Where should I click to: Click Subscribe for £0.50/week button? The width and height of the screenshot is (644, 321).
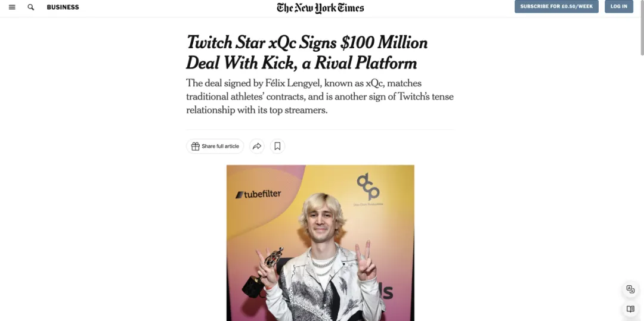point(556,7)
